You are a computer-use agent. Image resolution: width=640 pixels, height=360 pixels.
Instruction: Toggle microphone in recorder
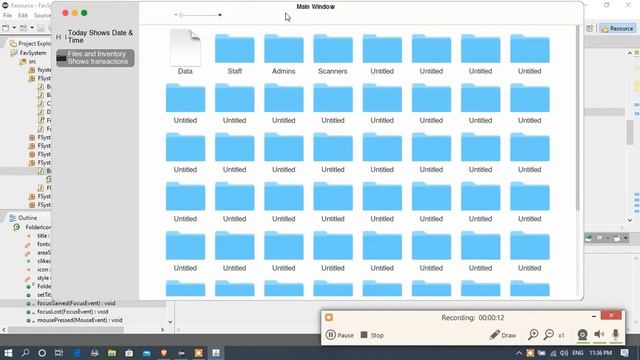(x=616, y=335)
